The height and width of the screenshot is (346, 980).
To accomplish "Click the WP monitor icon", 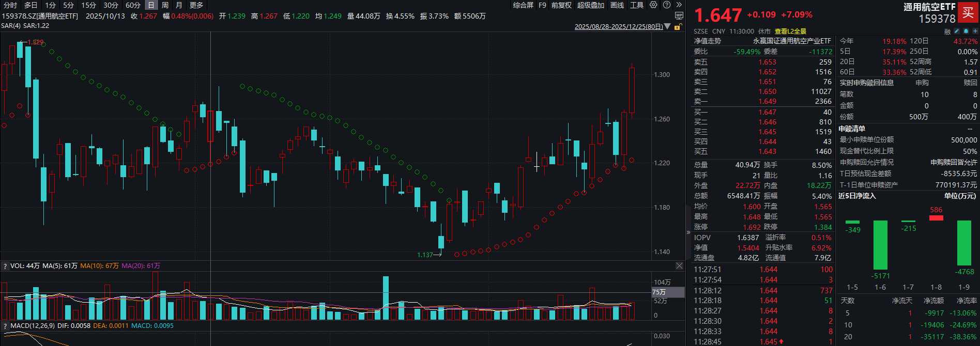I will click(679, 16).
